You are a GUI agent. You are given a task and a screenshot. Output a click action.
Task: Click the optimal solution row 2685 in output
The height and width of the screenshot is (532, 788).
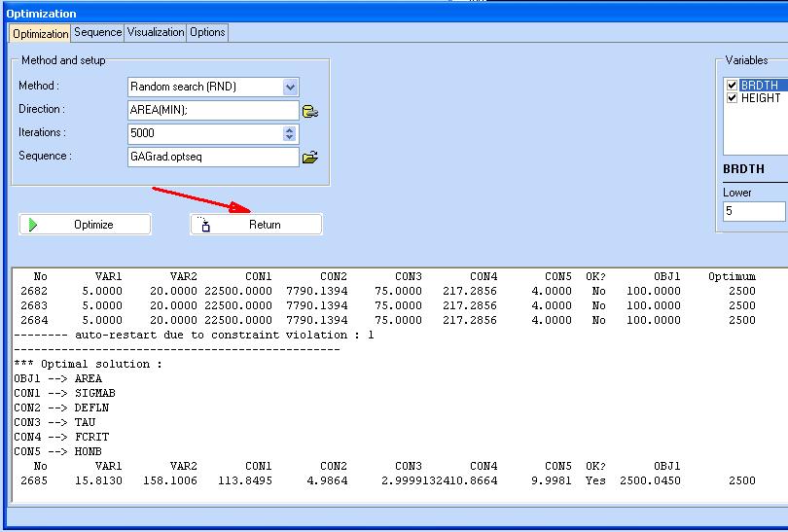(389, 480)
